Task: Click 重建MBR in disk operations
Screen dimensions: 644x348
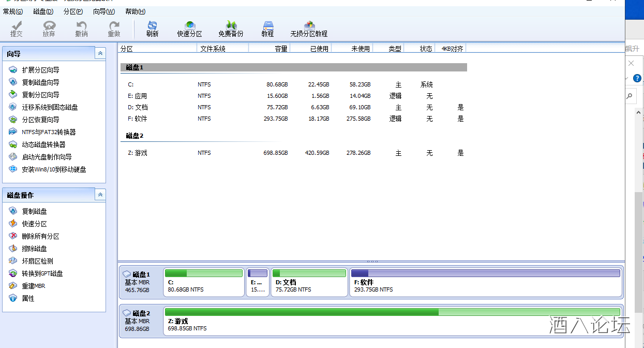Action: [x=33, y=286]
